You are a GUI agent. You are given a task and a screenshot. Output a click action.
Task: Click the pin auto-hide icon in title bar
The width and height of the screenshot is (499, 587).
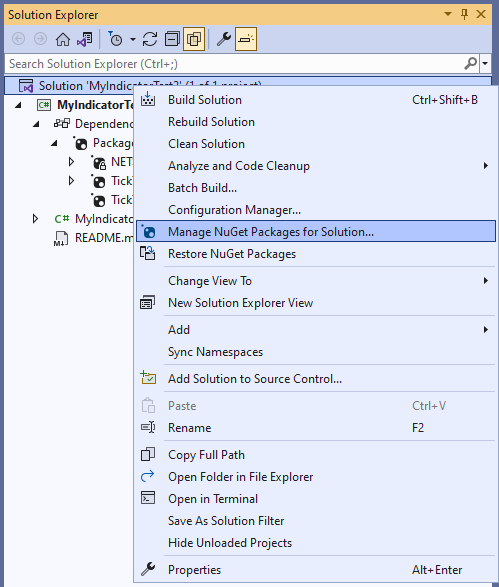465,14
